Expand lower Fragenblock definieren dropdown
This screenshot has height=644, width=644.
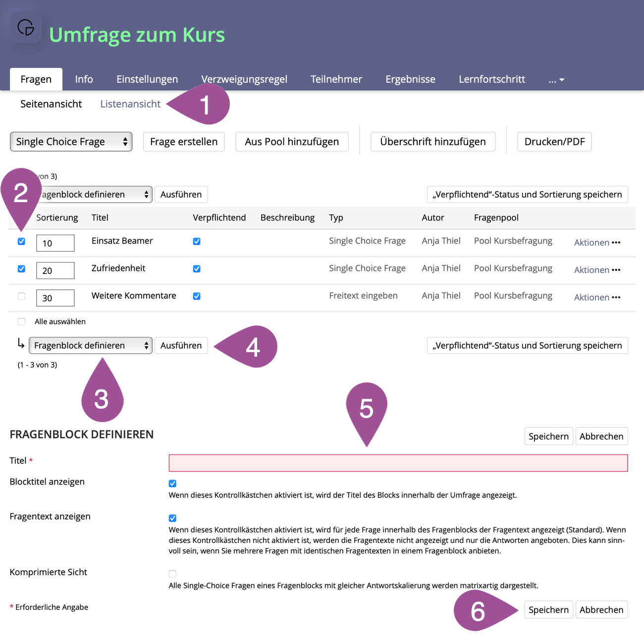pyautogui.click(x=90, y=346)
